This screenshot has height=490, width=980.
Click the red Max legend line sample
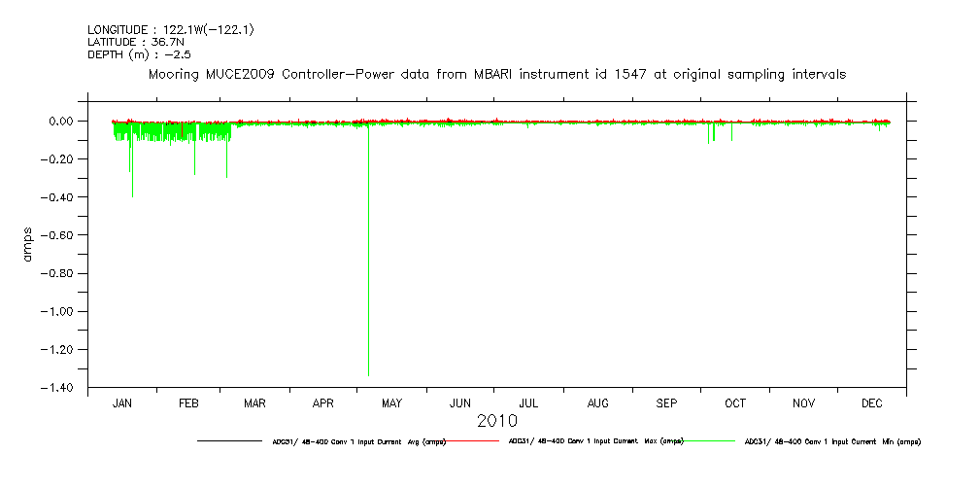pos(471,441)
